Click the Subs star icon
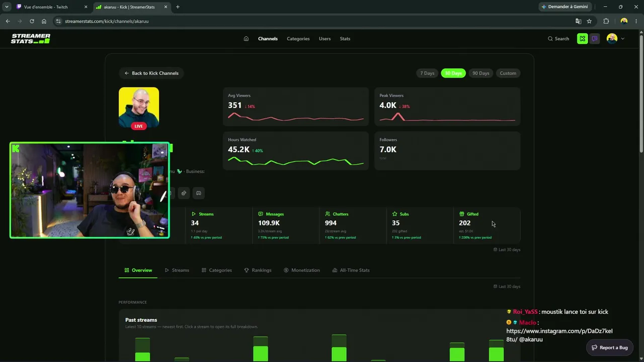The width and height of the screenshot is (644, 362). pos(395,214)
